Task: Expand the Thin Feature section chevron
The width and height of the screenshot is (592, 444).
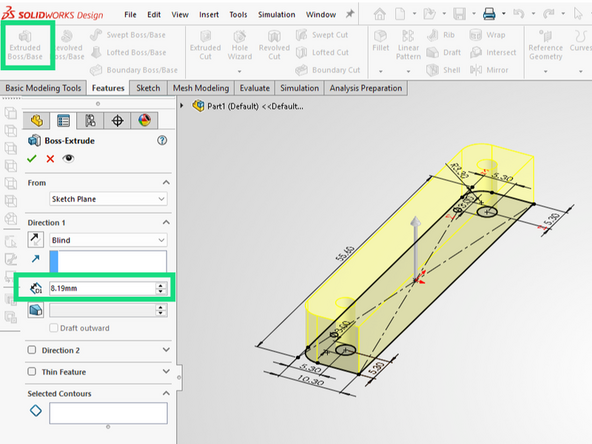Action: pyautogui.click(x=166, y=372)
